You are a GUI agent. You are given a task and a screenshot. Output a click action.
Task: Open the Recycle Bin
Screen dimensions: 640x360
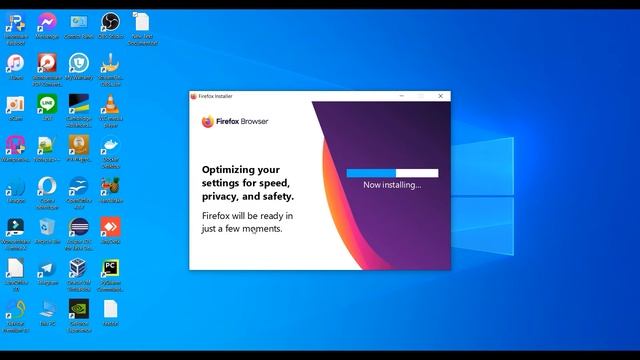[x=47, y=231]
